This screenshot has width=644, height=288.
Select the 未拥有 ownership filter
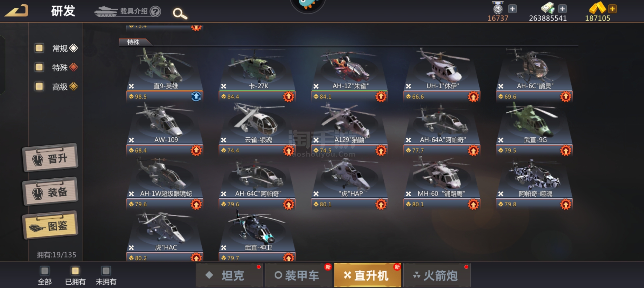(x=106, y=275)
